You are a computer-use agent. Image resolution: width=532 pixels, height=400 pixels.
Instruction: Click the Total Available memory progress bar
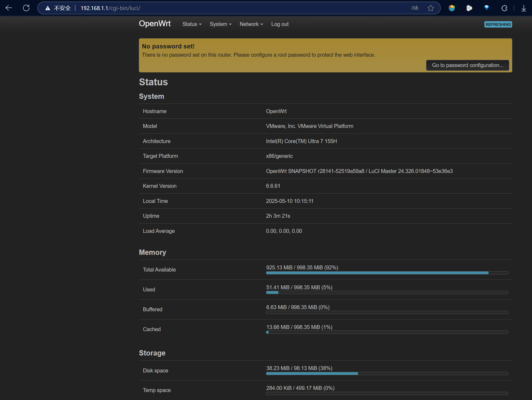387,273
